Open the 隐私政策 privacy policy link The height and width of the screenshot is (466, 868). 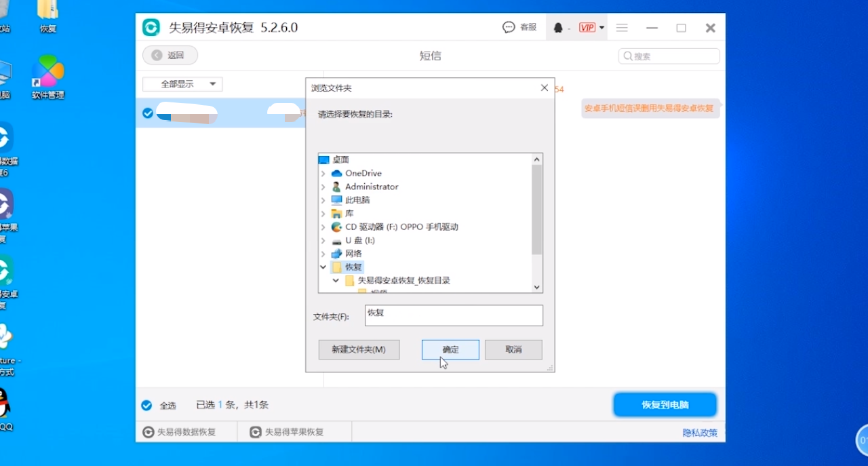[x=700, y=433]
